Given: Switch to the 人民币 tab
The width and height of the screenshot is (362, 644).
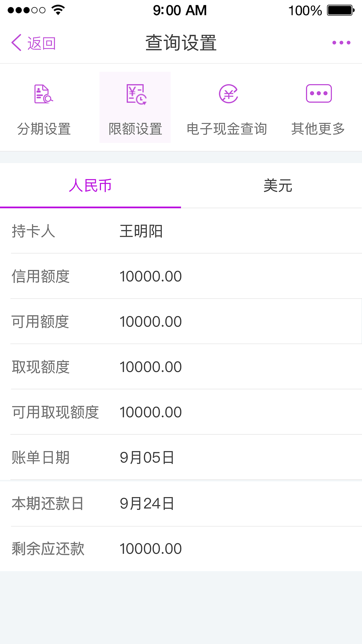Looking at the screenshot, I should 90,186.
